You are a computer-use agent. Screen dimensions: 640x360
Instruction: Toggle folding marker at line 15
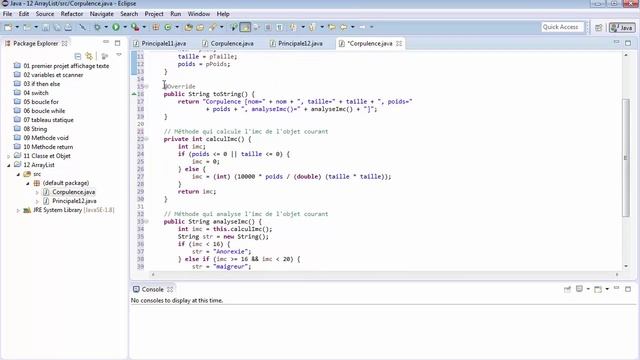(x=146, y=87)
